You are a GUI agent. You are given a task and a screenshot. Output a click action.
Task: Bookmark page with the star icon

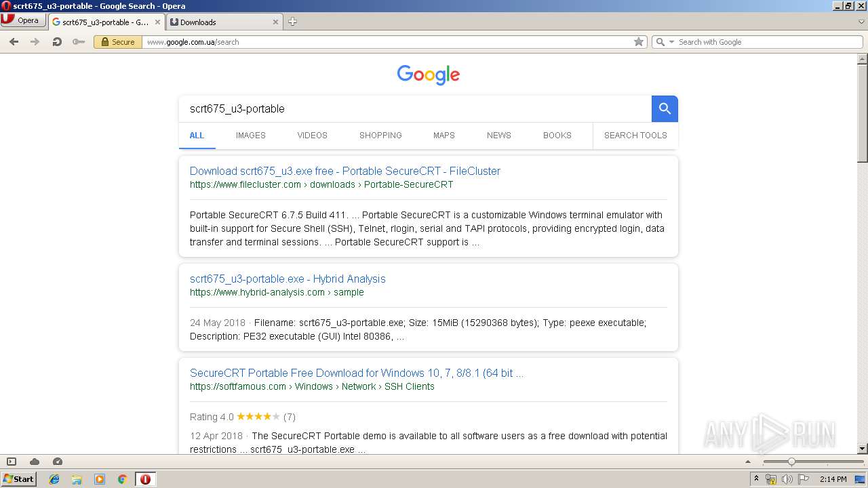[638, 42]
